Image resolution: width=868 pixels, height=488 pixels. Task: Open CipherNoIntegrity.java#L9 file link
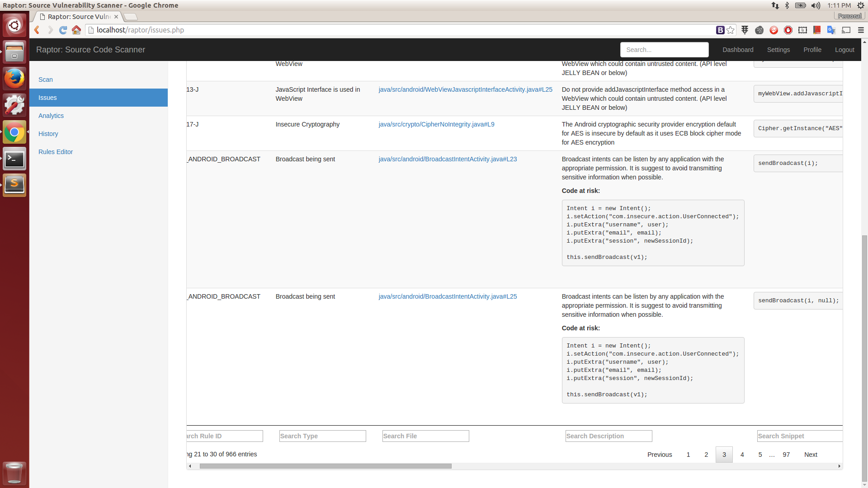[x=436, y=124]
